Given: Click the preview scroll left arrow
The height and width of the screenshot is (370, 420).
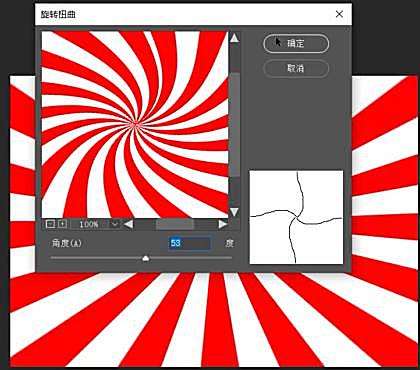Looking at the screenshot, I should click(x=129, y=224).
